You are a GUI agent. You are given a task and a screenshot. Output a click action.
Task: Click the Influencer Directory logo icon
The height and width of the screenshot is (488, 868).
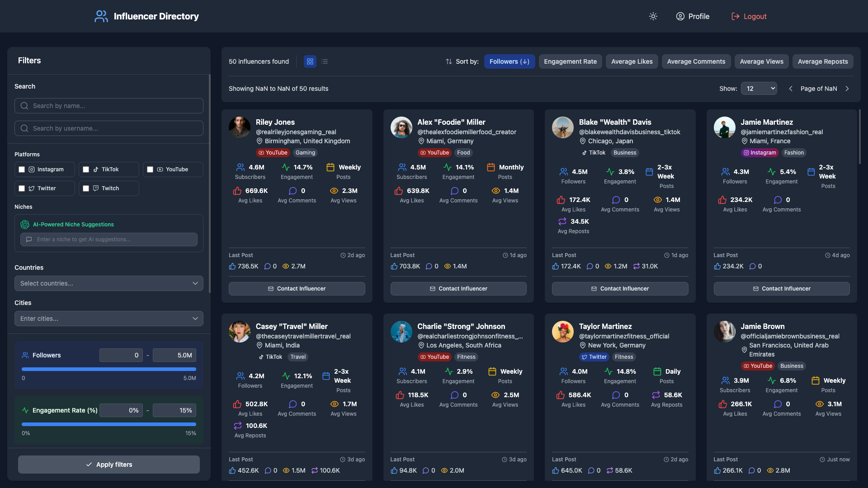pyautogui.click(x=100, y=16)
